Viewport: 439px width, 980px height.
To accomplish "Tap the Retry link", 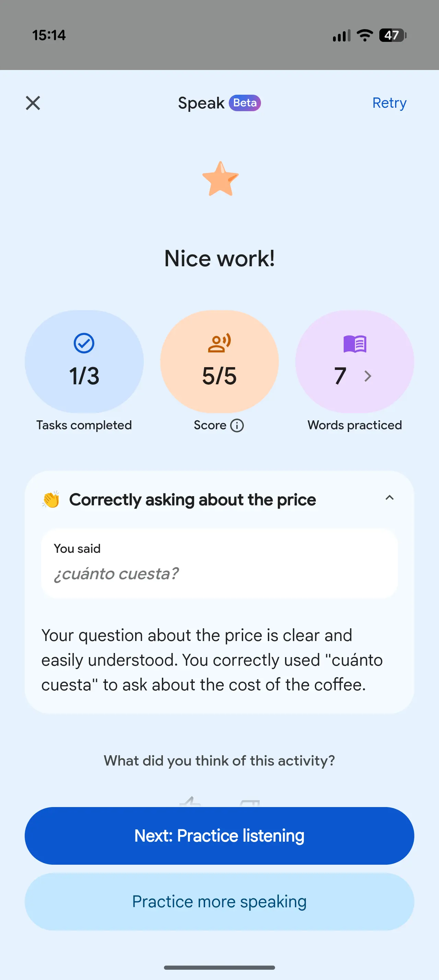I will tap(389, 103).
